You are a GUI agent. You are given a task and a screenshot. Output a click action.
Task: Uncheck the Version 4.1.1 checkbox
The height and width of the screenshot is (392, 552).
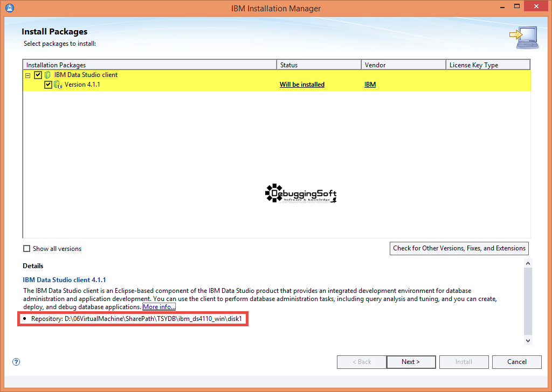(48, 85)
